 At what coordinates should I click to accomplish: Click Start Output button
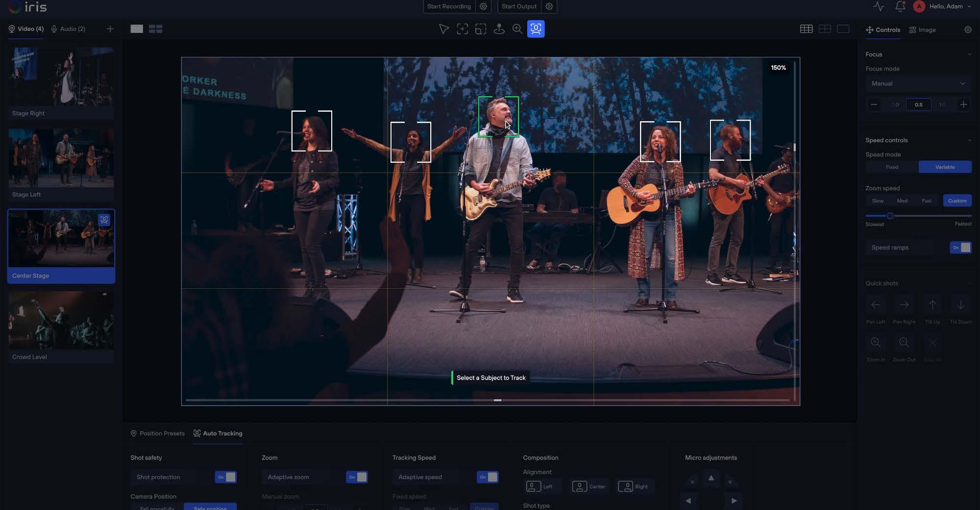point(519,6)
